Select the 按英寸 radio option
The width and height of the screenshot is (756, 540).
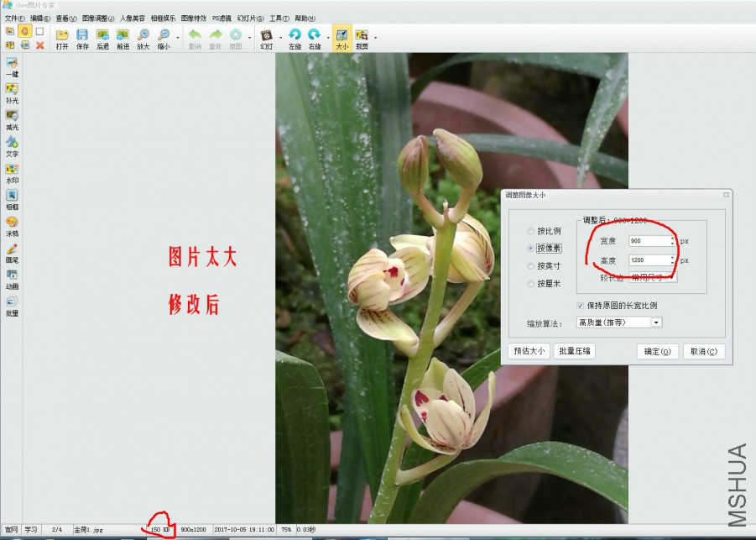529,265
